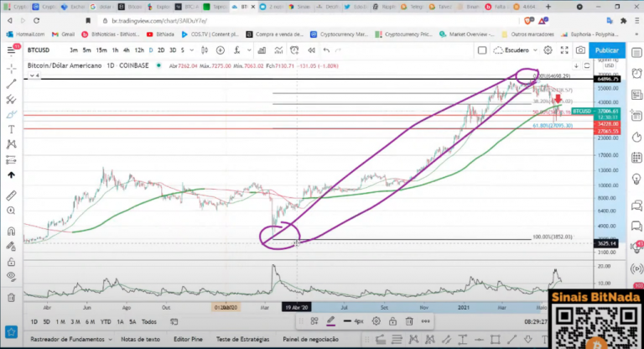Open the compare or add symbol button
Image resolution: width=644 pixels, height=349 pixels.
(221, 50)
